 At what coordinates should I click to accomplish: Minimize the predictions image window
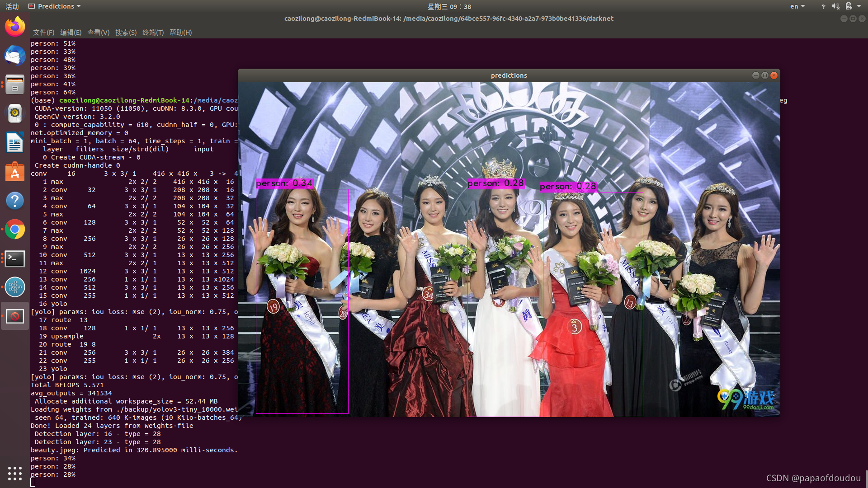point(755,75)
